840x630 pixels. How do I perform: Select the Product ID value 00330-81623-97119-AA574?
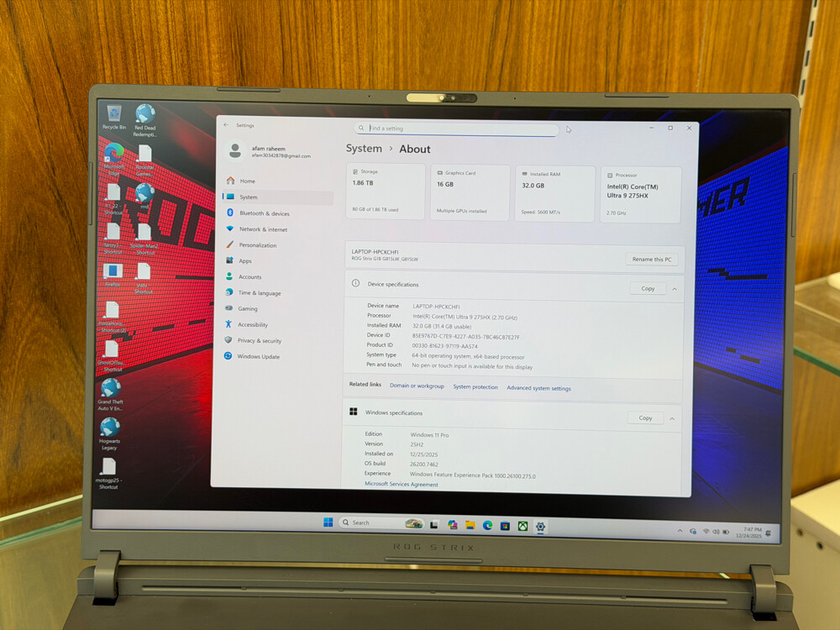(444, 347)
